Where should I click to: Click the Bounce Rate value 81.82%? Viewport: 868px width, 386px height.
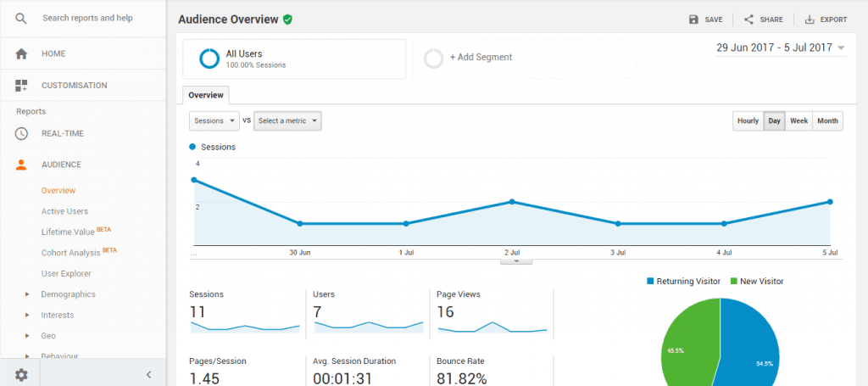coord(462,379)
